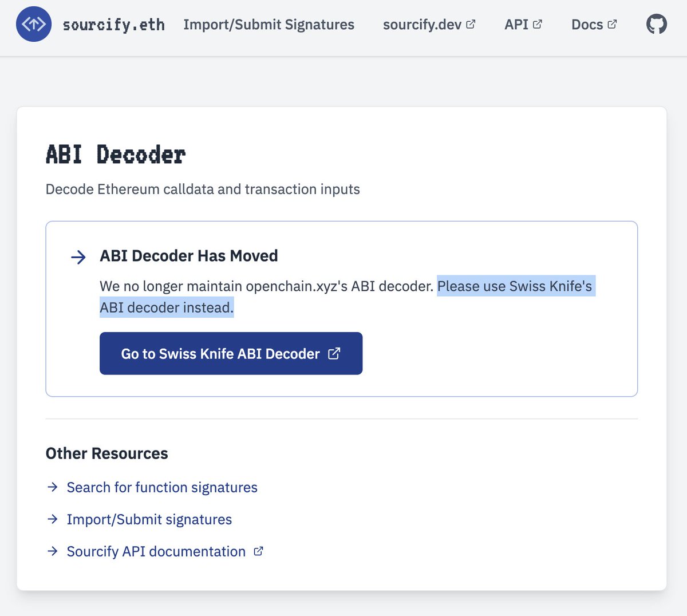Screen dimensions: 687x616
Task: Click 'Decode Ethereum calldata and transaction inputs' text
Action: click(x=203, y=189)
